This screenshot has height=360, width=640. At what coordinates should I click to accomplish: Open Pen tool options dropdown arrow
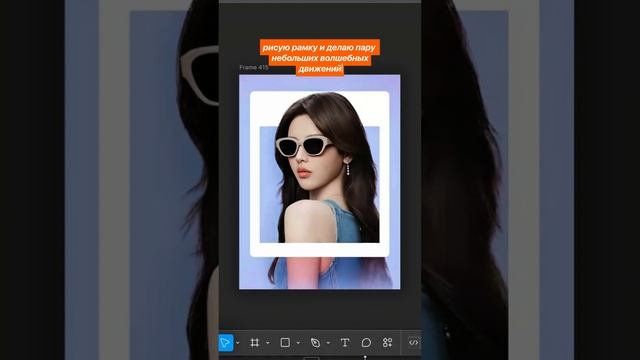(328, 343)
